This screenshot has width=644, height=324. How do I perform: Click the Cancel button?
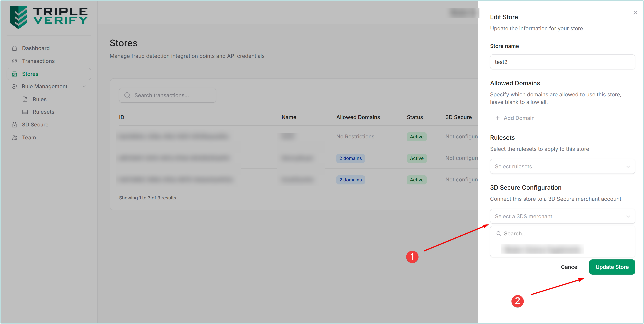tap(570, 267)
